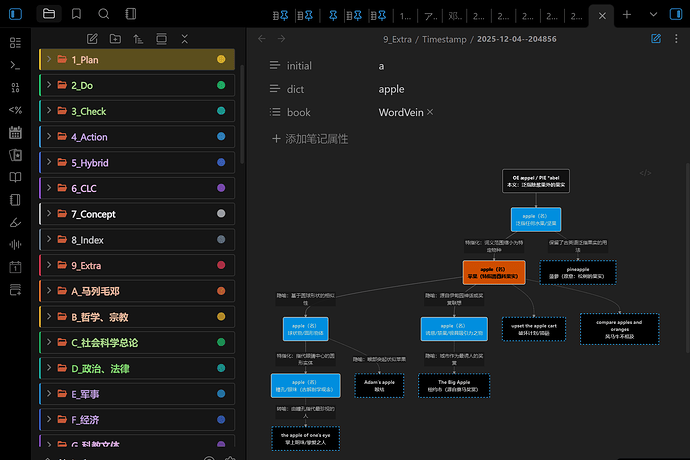Change the file explorer sort order
This screenshot has width=690, height=460.
[137, 38]
